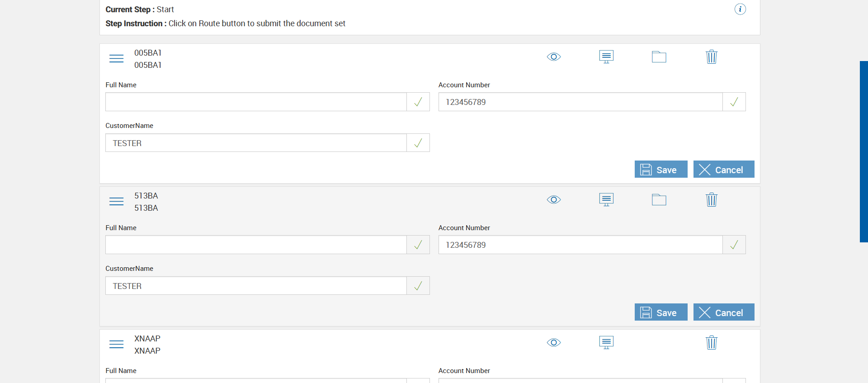Toggle preview eye for 513BA document
The image size is (868, 383).
pyautogui.click(x=554, y=200)
